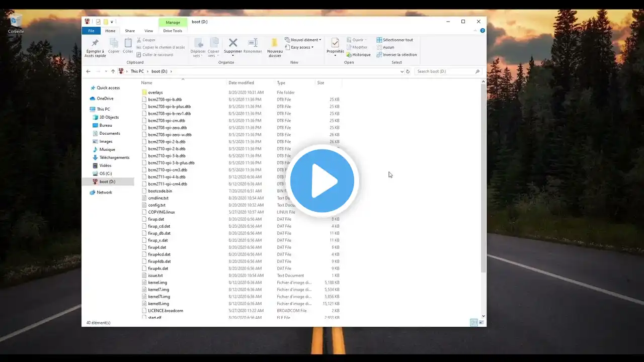
Task: Rename item with Renommer
Action: tap(253, 46)
